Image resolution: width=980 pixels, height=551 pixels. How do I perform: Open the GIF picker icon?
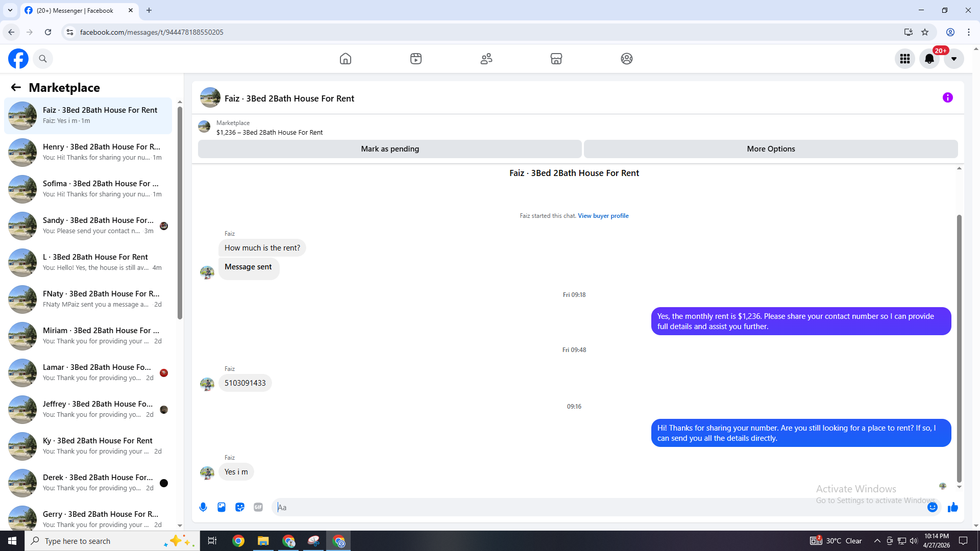pos(258,507)
